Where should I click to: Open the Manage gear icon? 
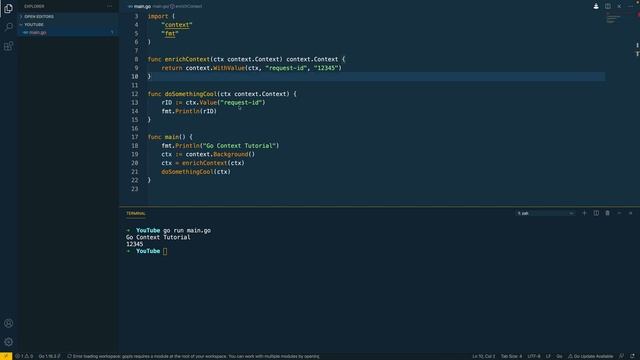(x=8, y=342)
